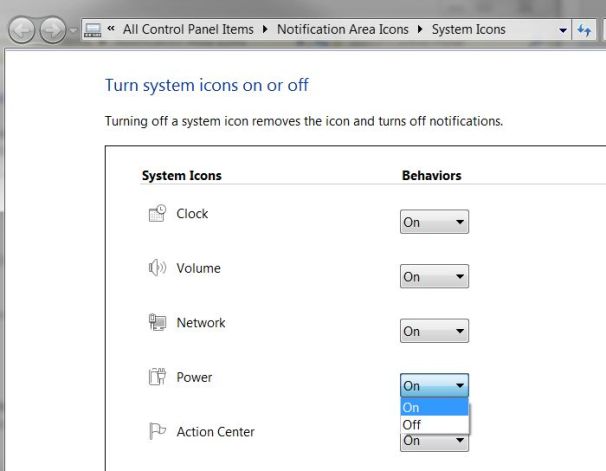Click the Clock system icon
The width and height of the screenshot is (606, 471).
[x=157, y=213]
